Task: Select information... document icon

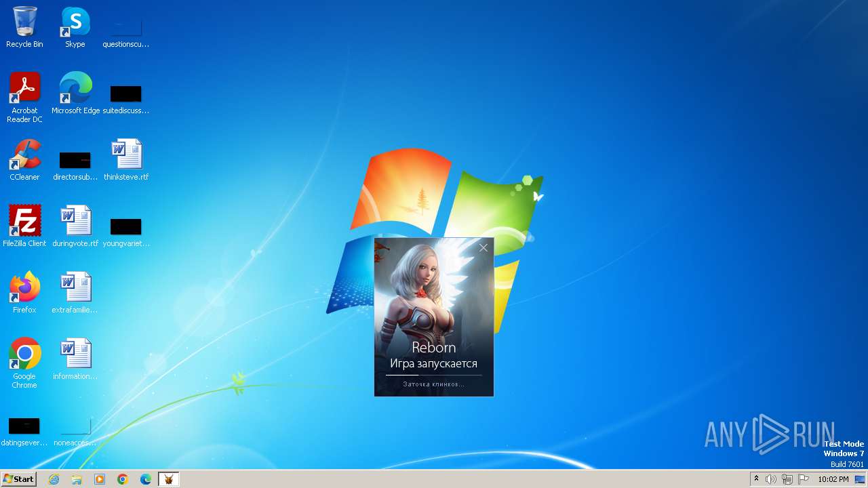Action: (x=75, y=359)
